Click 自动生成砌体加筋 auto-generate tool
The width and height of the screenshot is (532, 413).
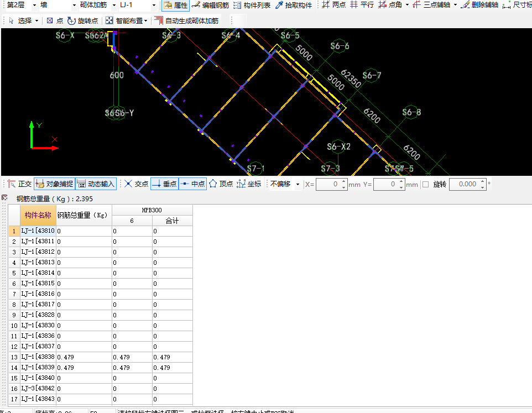point(186,20)
